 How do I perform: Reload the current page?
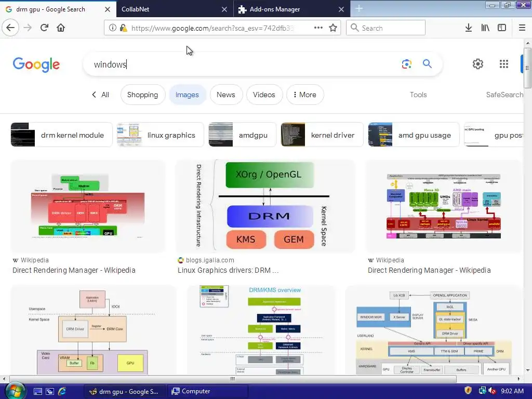pos(44,28)
